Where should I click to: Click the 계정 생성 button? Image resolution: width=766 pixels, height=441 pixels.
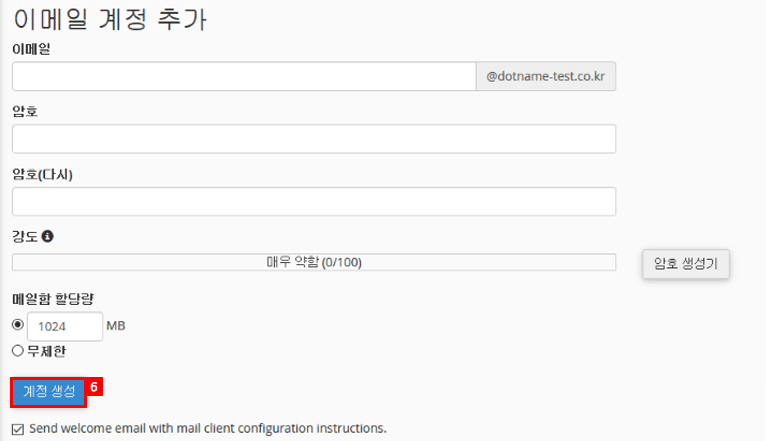(x=49, y=392)
